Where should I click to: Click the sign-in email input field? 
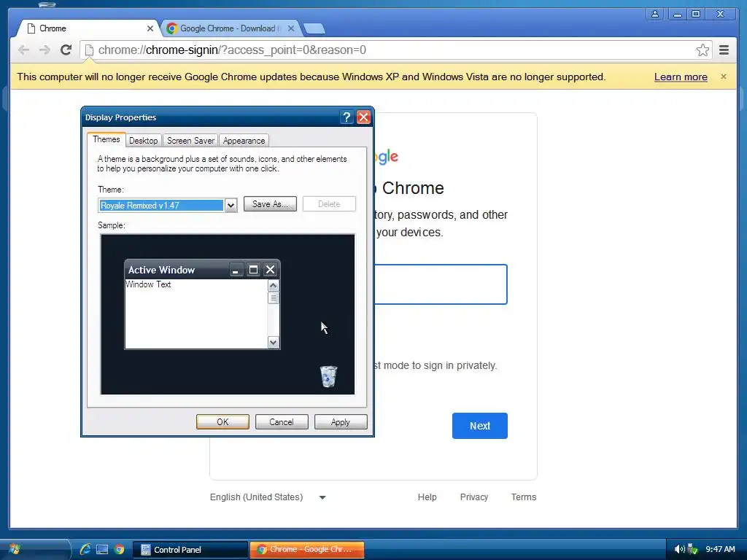click(441, 284)
